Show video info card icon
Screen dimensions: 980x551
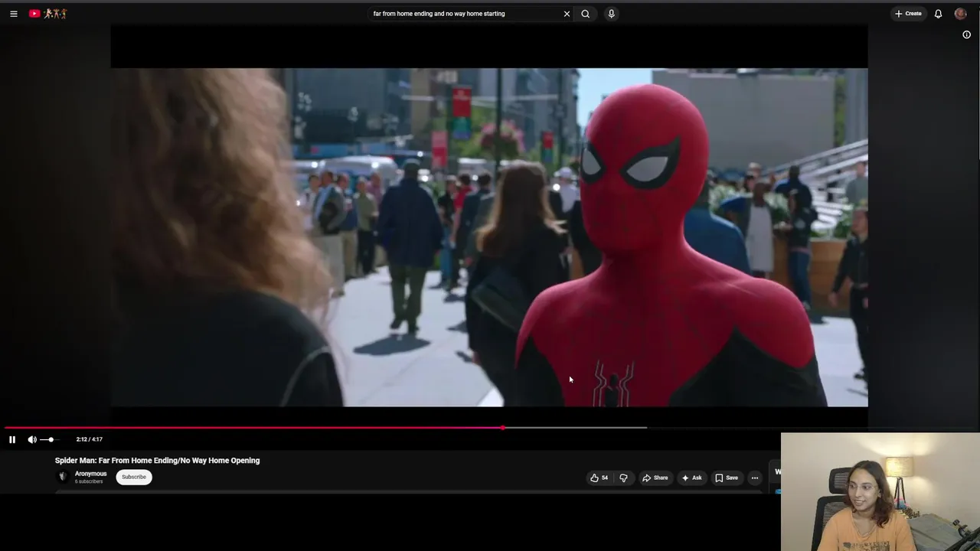tap(966, 34)
